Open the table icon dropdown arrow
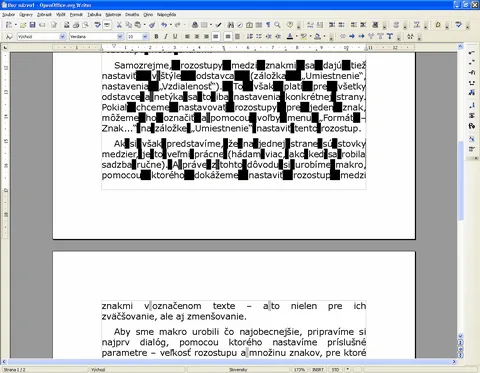This screenshot has width=480, height=373. [211, 25]
